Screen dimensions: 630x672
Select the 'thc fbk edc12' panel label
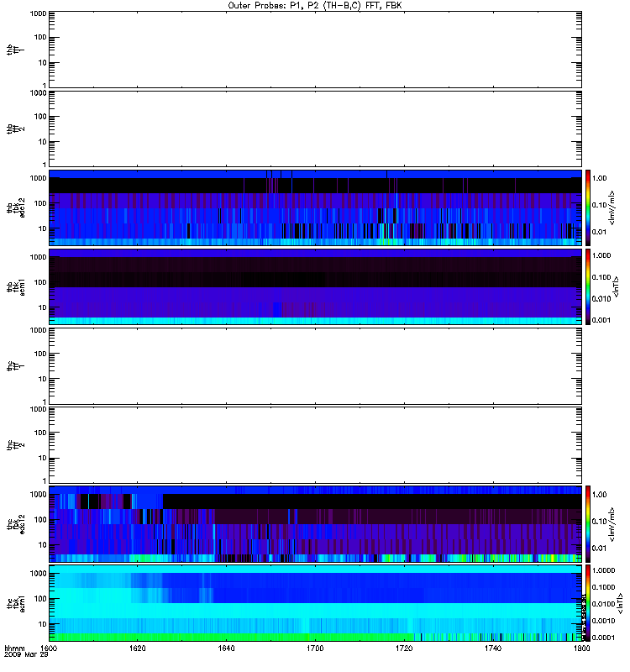[15, 524]
